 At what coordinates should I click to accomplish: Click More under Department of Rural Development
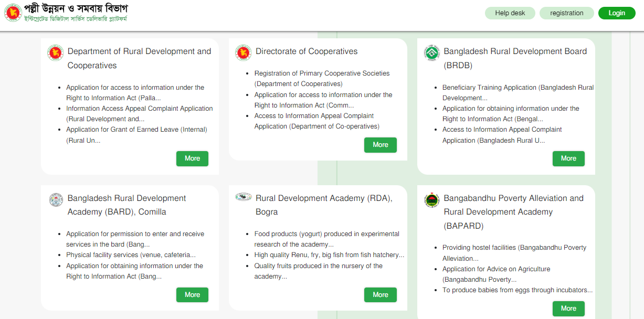coord(192,158)
